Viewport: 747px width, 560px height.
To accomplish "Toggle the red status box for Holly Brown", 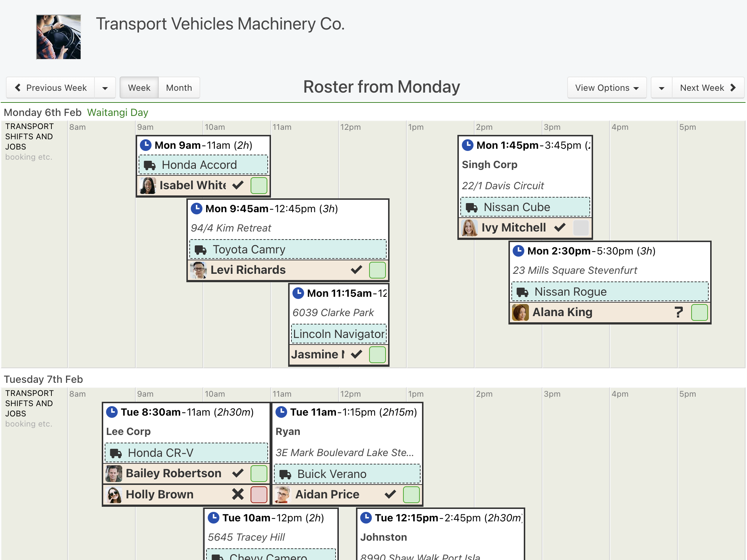I will point(259,494).
